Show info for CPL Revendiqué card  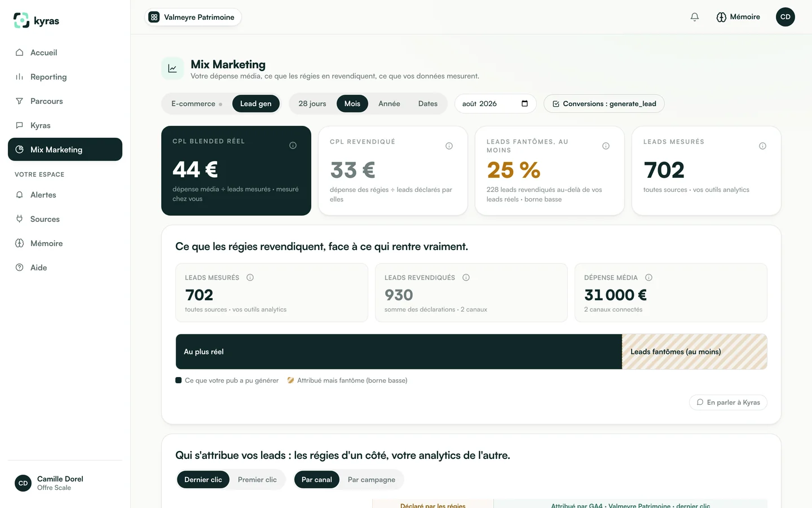point(449,146)
